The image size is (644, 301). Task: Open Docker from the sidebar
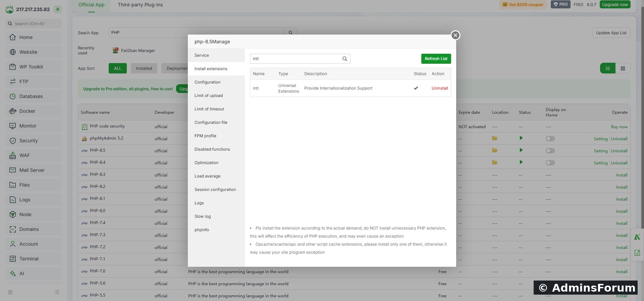coord(34,111)
